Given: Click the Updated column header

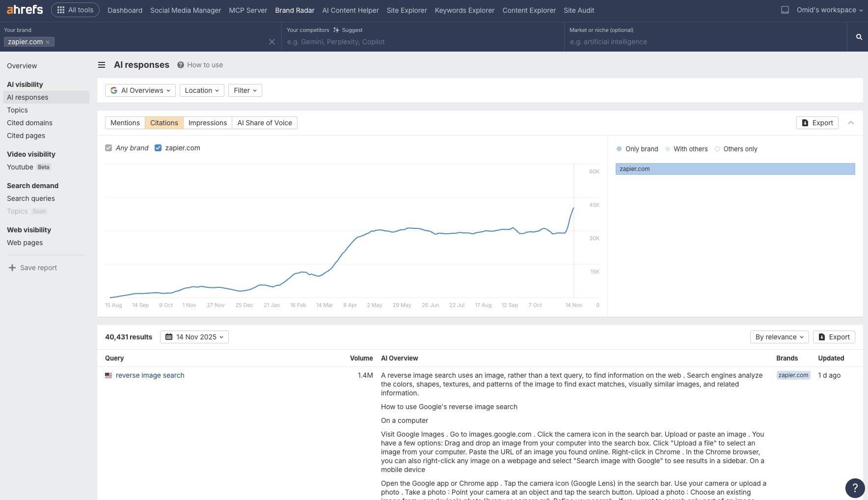Looking at the screenshot, I should point(831,358).
